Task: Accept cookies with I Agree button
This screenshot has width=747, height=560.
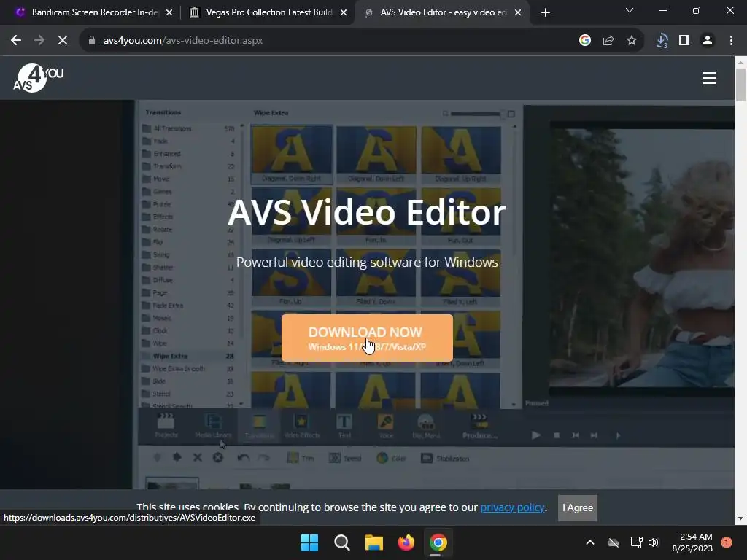Action: click(x=578, y=507)
